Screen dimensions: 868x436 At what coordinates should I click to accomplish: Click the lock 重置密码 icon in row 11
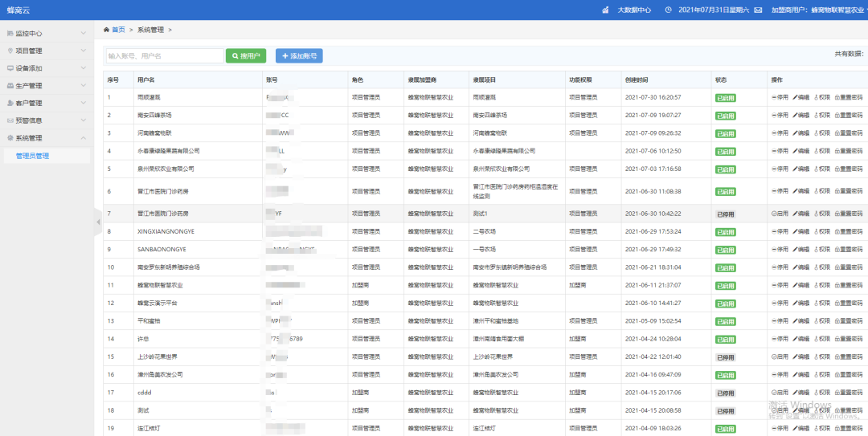click(x=837, y=286)
